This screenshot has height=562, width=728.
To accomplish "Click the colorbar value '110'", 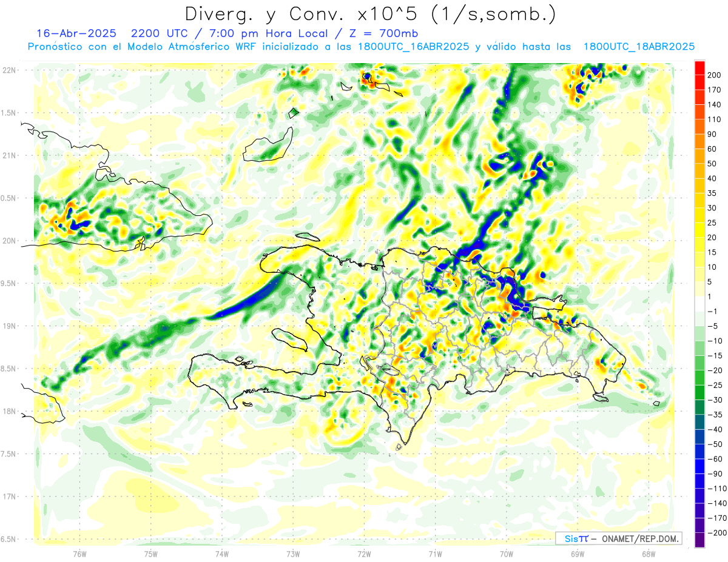I will (x=714, y=119).
